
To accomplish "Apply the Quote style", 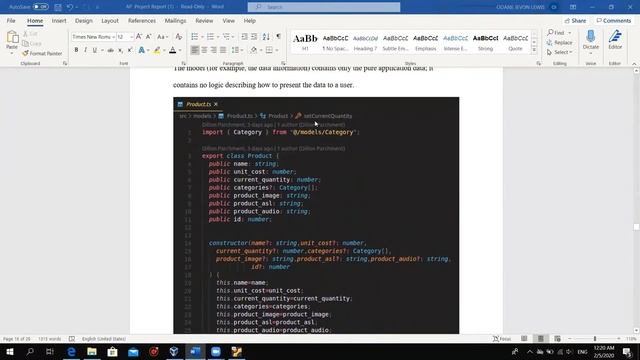I will point(516,42).
